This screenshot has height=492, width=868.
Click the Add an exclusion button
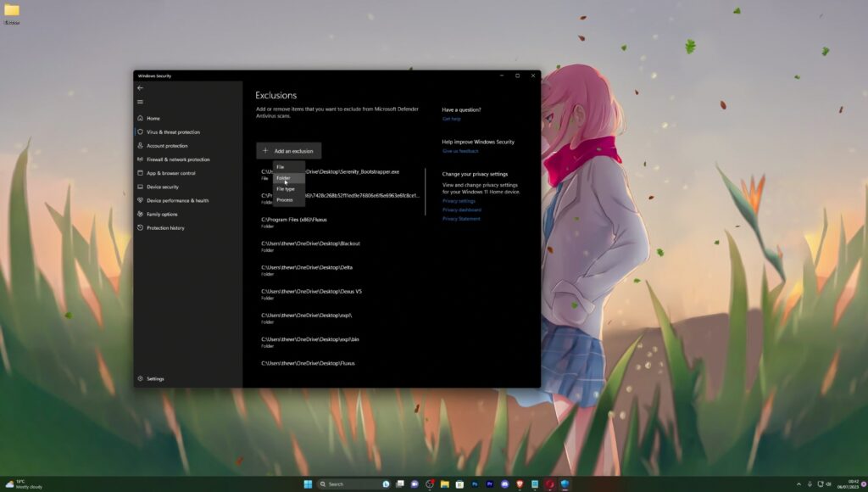288,151
